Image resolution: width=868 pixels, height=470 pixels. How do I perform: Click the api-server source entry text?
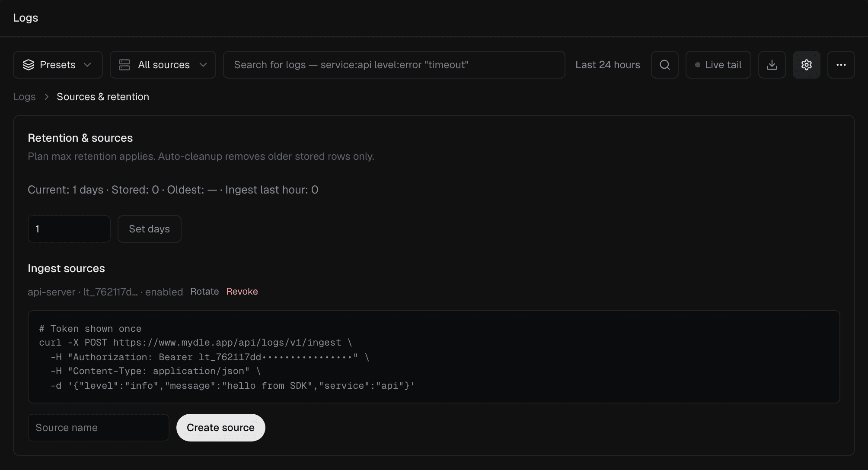[105, 292]
